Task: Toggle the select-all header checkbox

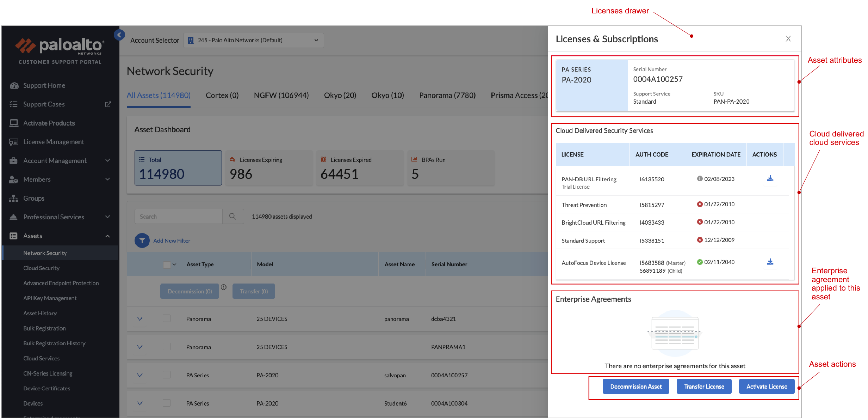Action: click(x=167, y=264)
